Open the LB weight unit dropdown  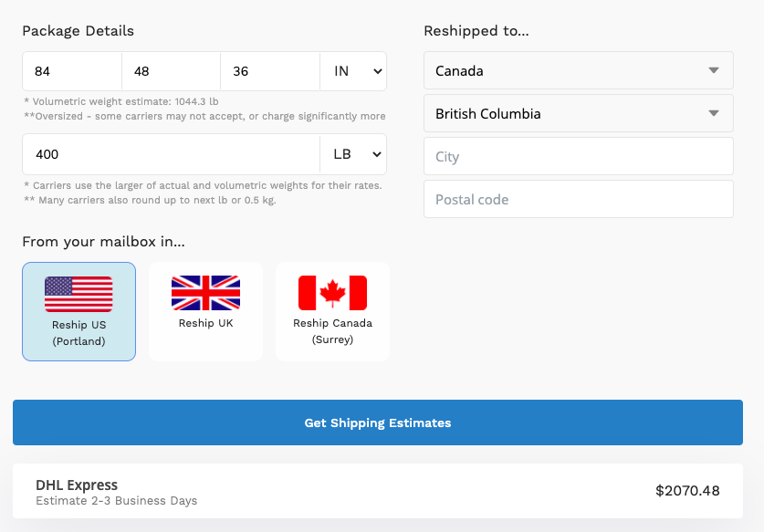tap(353, 154)
